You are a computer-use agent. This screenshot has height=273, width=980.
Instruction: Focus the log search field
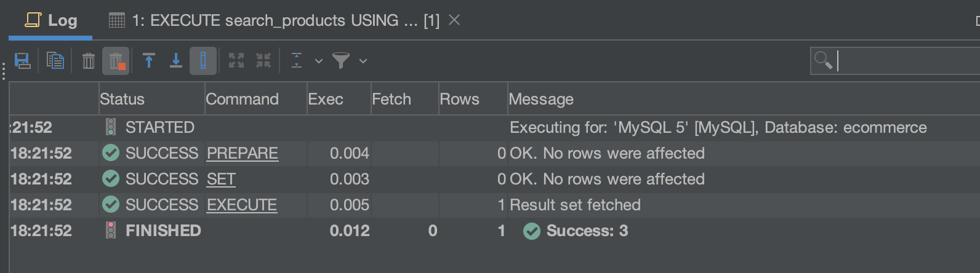point(905,61)
